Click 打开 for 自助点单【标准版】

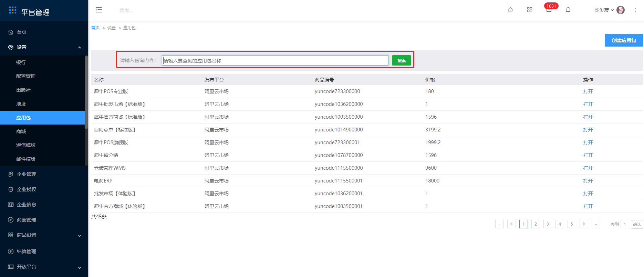coord(588,130)
